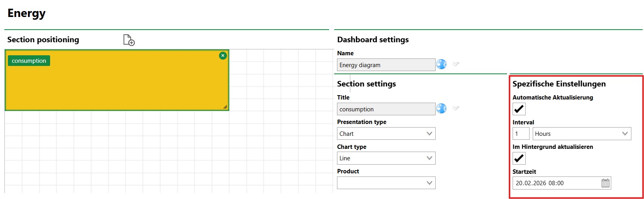Open the Startzeit calendar picker
This screenshot has width=644, height=199.
606,183
